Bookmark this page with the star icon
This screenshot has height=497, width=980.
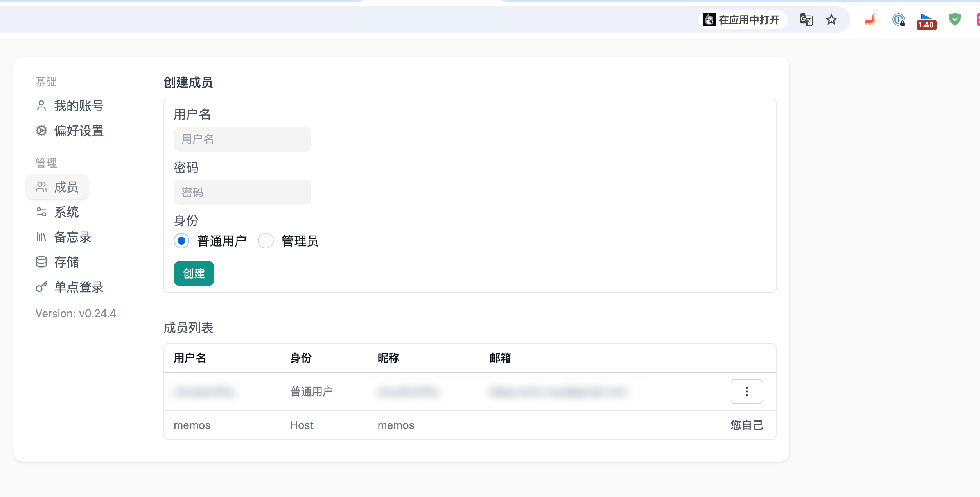pyautogui.click(x=831, y=20)
